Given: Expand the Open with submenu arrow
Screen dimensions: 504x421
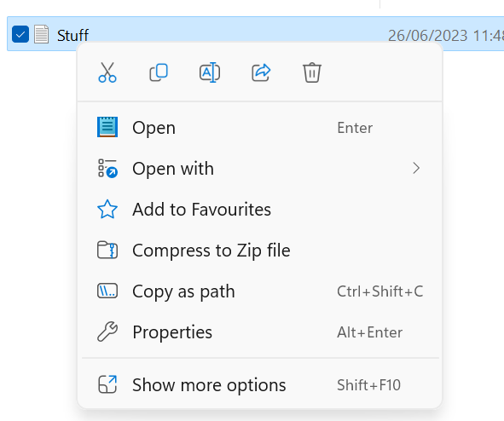Looking at the screenshot, I should [x=416, y=168].
